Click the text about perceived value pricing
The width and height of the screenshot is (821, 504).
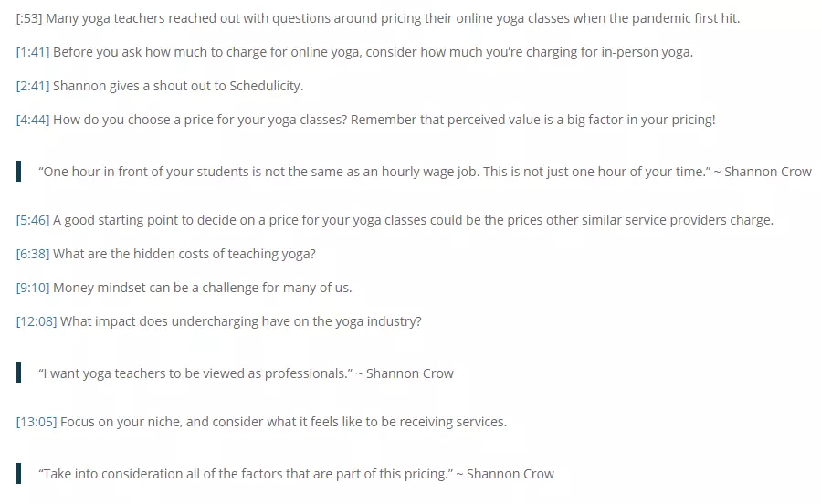[x=533, y=120]
